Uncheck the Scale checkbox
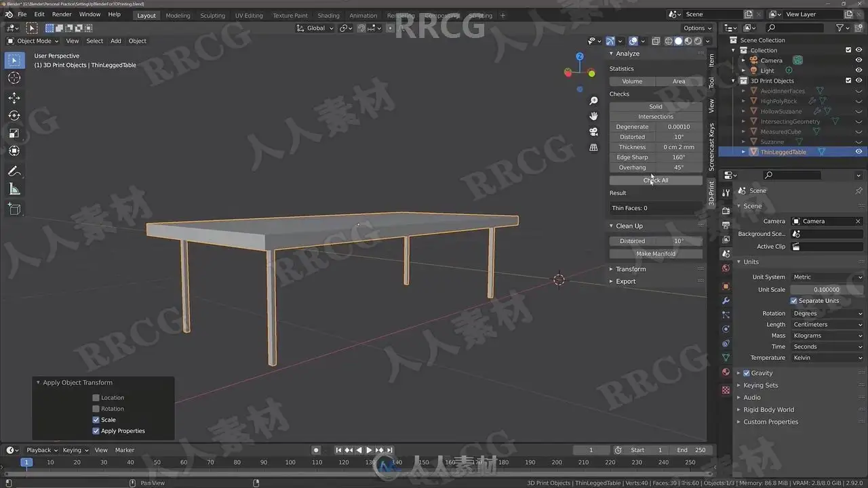868x488 pixels. coord(96,420)
